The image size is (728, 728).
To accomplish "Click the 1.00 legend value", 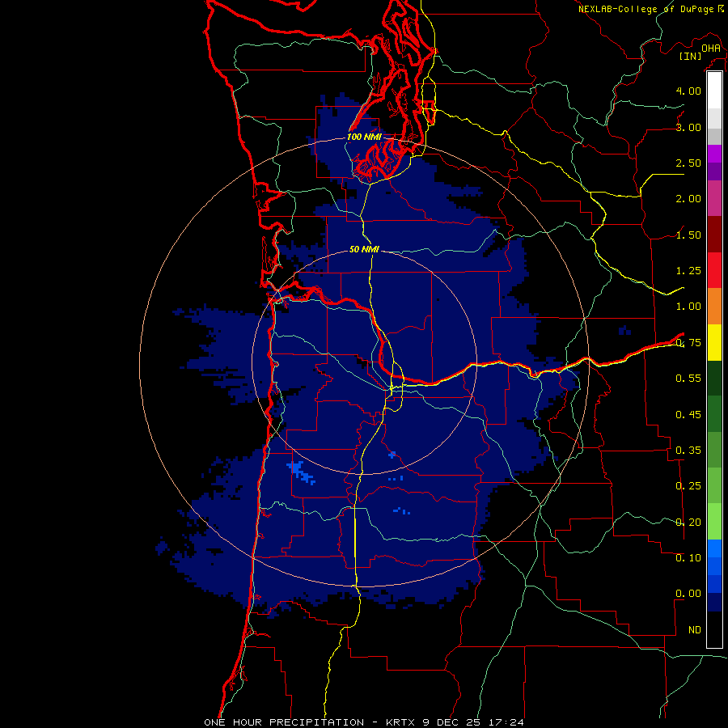I will [x=688, y=307].
